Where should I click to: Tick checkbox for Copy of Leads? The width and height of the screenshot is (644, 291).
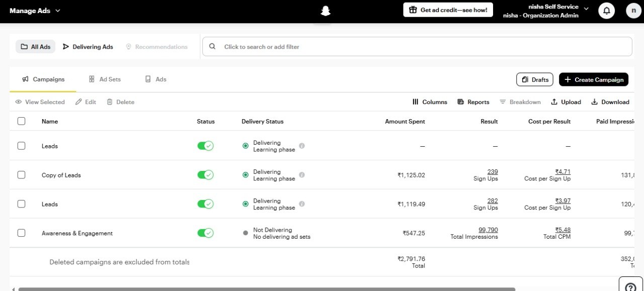21,175
